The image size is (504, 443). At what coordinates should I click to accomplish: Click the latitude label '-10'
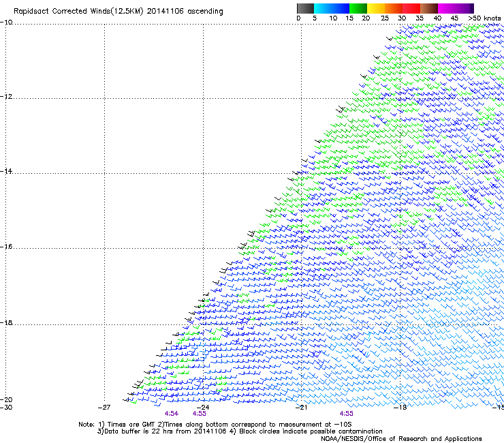(6, 22)
